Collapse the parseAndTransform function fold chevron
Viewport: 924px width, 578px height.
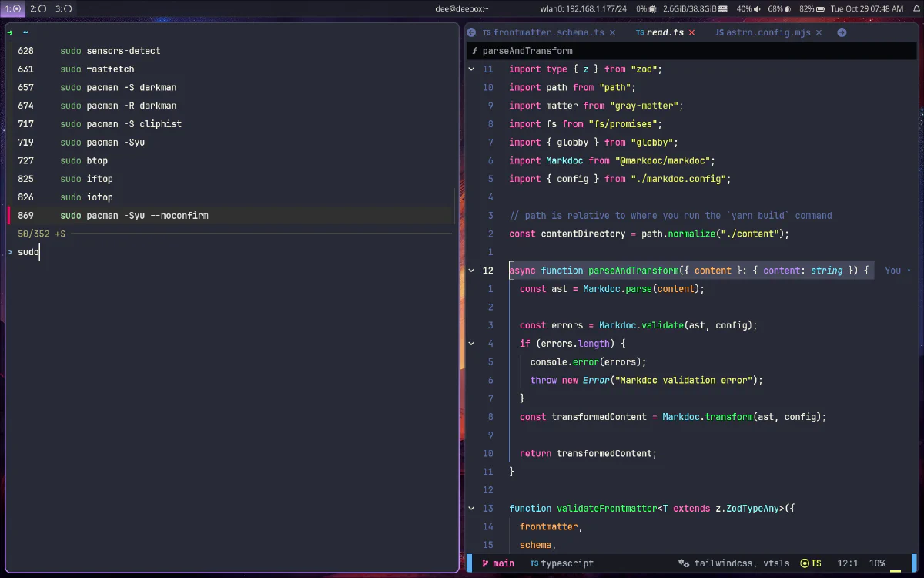(x=471, y=271)
